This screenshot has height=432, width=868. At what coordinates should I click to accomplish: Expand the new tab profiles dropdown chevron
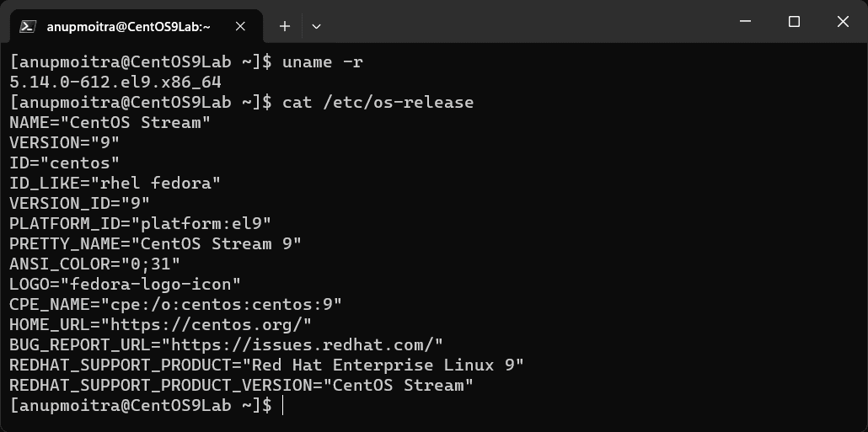[316, 26]
